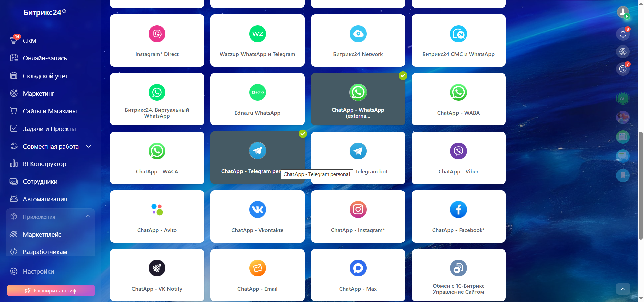Click the green checkmark on ChatApp Telegram personal
Viewport: 644px width, 302px height.
click(x=303, y=134)
